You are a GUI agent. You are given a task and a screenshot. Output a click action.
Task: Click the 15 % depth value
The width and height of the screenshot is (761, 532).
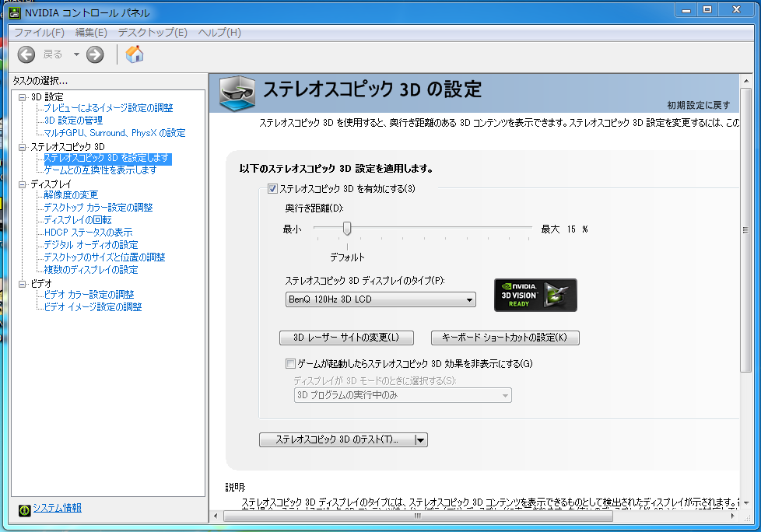[x=577, y=229]
